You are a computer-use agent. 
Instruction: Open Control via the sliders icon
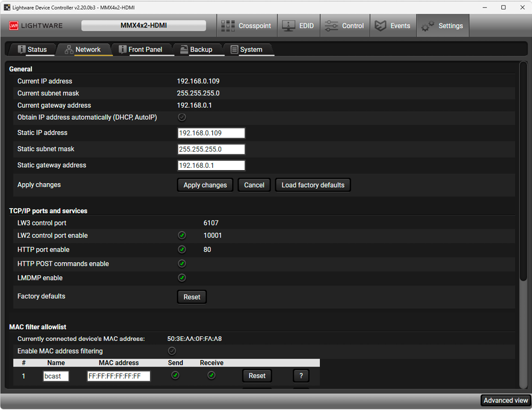tap(331, 25)
